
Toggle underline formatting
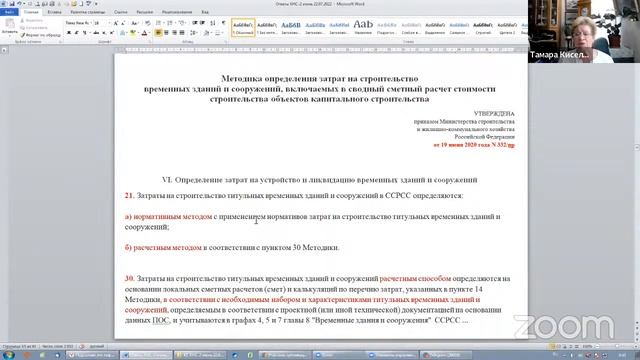pos(85,33)
